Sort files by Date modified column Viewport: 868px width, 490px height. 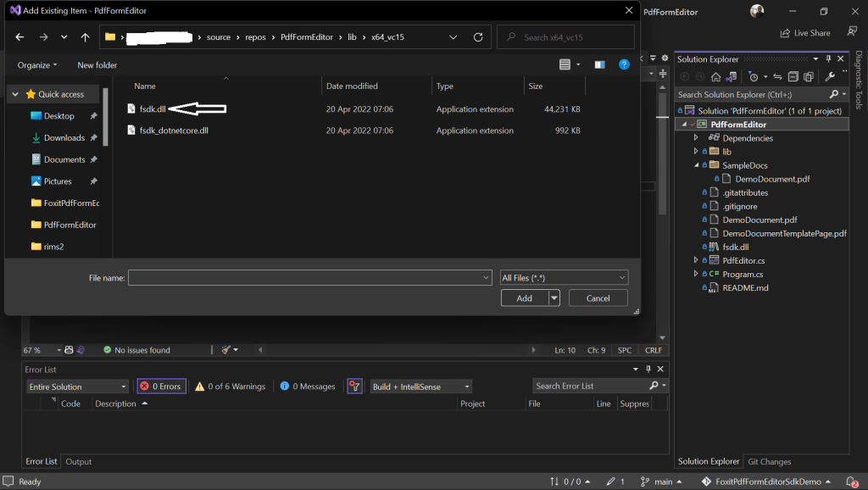[x=352, y=86]
